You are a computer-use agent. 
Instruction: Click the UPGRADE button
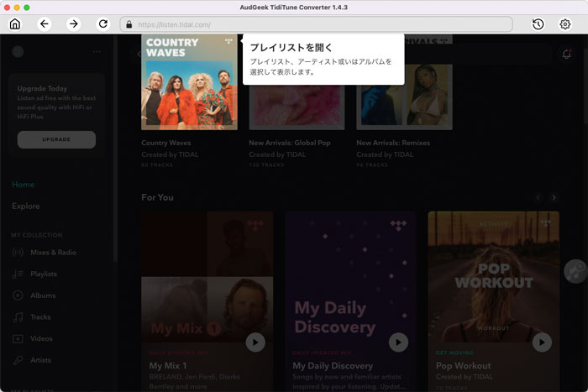pos(56,139)
